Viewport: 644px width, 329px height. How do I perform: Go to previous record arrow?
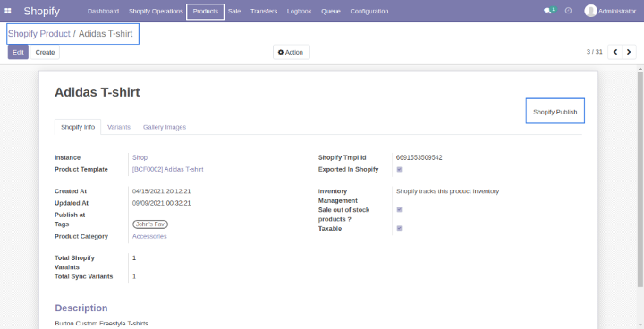click(x=614, y=52)
